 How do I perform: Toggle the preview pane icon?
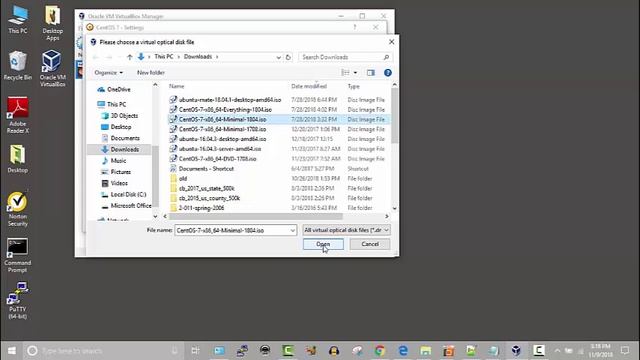pyautogui.click(x=371, y=73)
